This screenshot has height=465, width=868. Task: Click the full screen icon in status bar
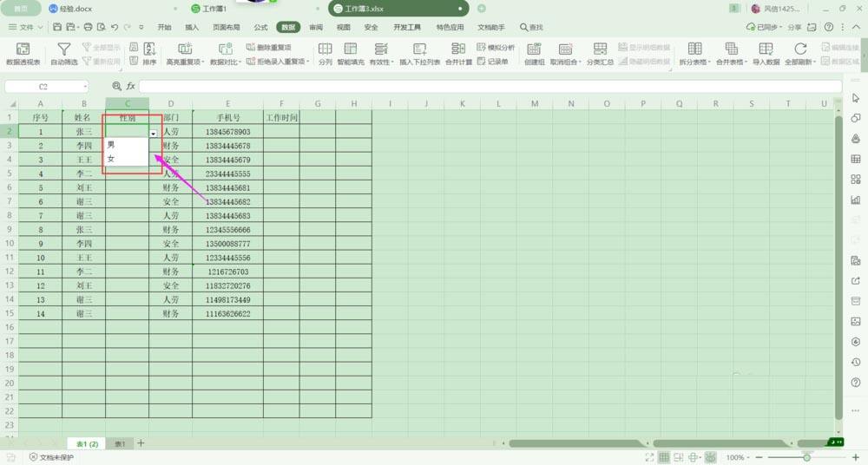click(649, 457)
